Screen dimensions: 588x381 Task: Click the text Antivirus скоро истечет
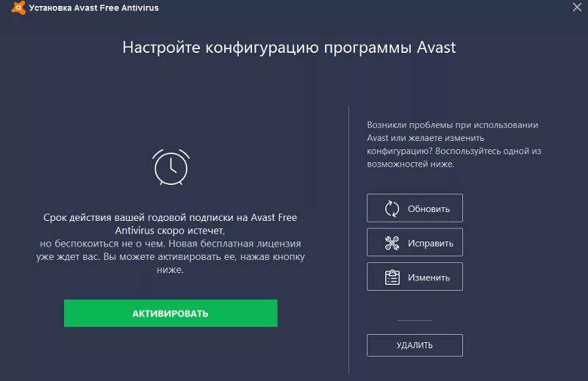170,231
